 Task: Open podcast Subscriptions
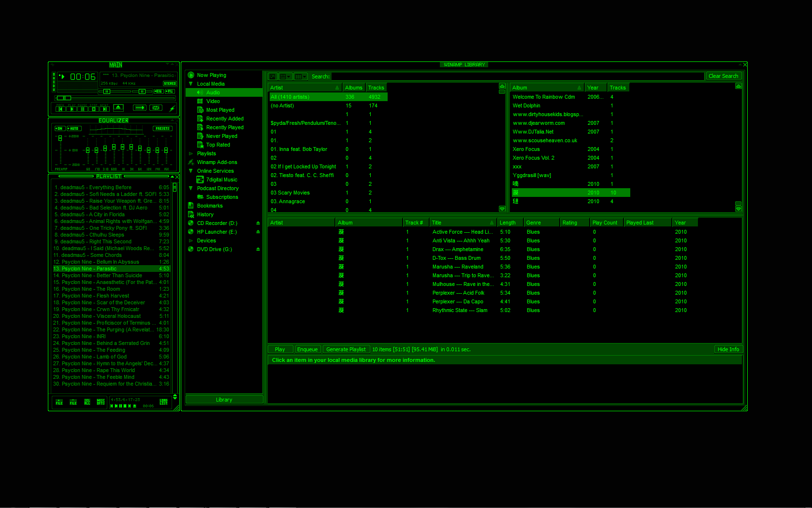tap(222, 197)
